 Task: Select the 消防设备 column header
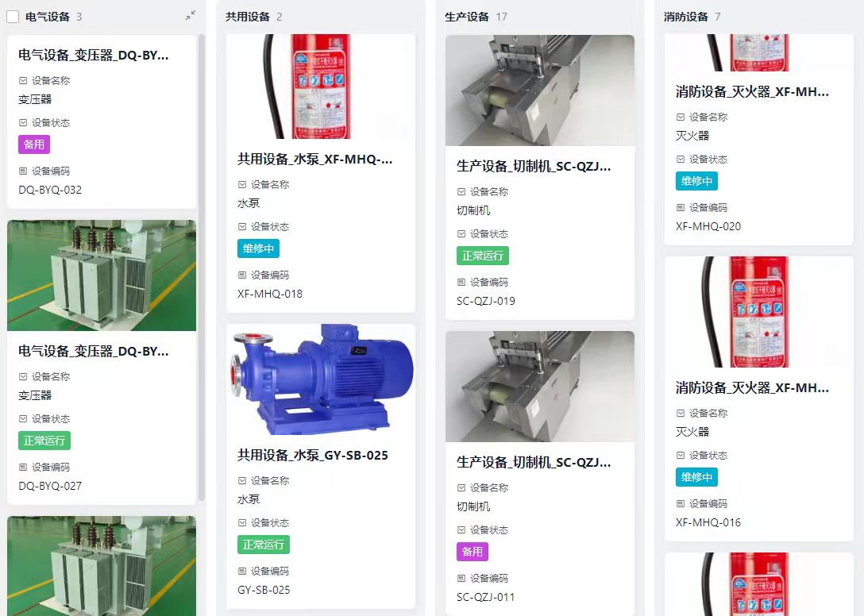(686, 17)
